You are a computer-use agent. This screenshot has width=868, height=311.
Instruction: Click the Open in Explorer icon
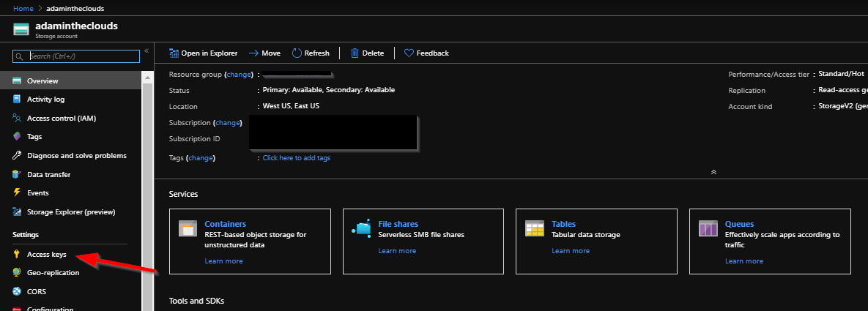pos(174,53)
